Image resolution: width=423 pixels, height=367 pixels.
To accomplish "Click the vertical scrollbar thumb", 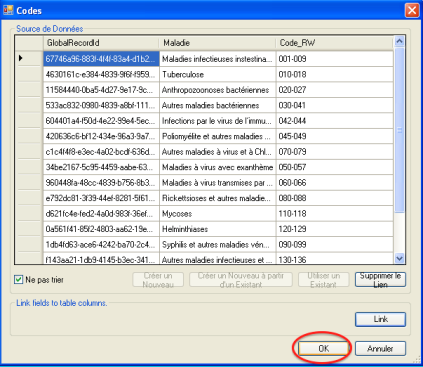I will [x=399, y=130].
